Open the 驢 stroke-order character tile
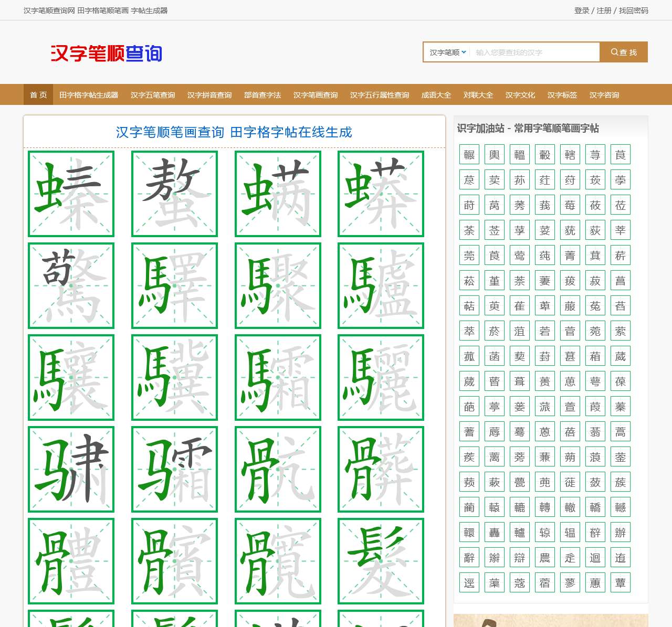Image resolution: width=672 pixels, height=627 pixels. click(381, 285)
